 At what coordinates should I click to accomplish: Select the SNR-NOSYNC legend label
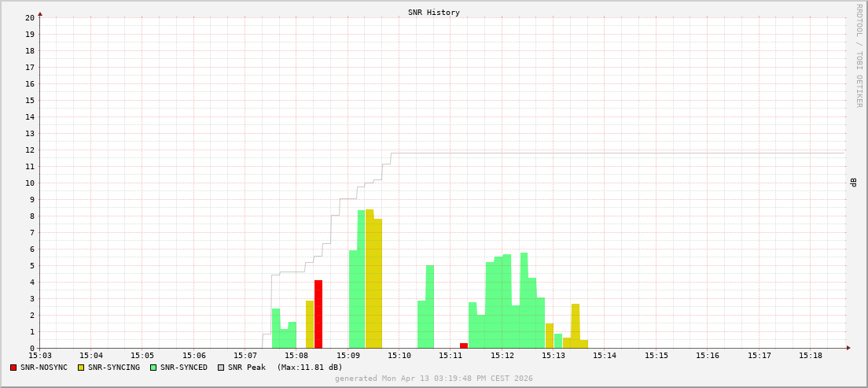[x=44, y=368]
